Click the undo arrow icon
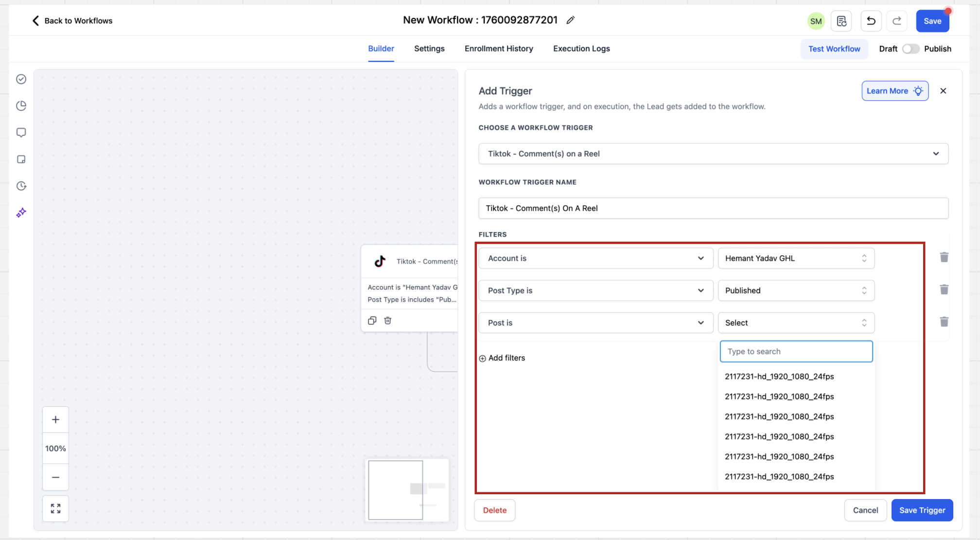 (x=871, y=21)
